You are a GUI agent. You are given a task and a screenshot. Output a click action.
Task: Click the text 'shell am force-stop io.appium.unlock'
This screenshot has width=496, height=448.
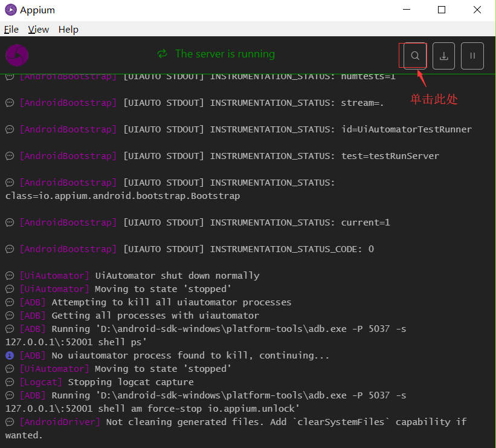(x=199, y=409)
